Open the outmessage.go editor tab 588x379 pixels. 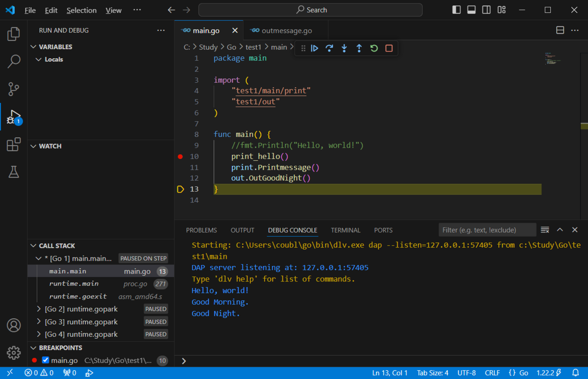(x=287, y=30)
